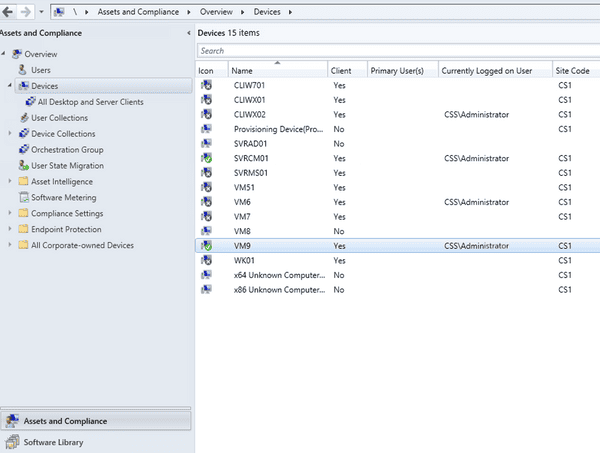
Task: Click Overview in the breadcrumb bar
Action: (x=216, y=12)
